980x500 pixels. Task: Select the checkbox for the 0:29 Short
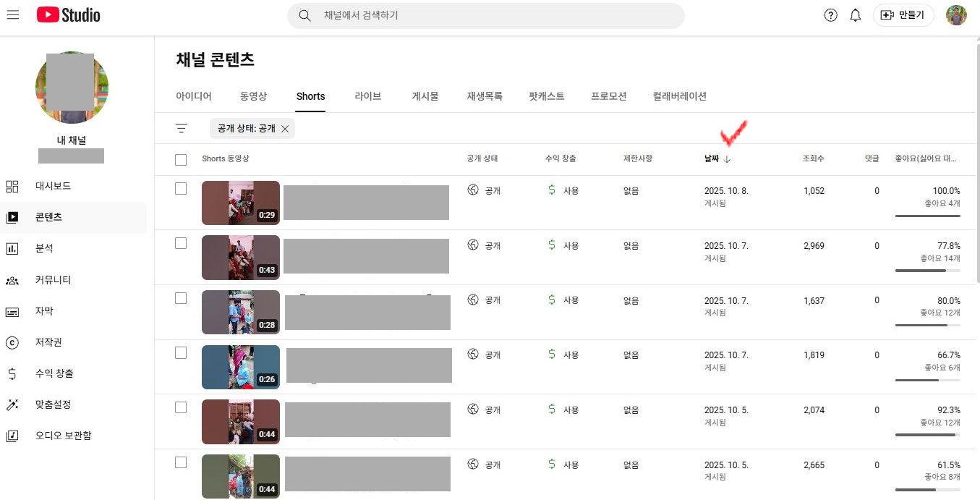(x=181, y=189)
